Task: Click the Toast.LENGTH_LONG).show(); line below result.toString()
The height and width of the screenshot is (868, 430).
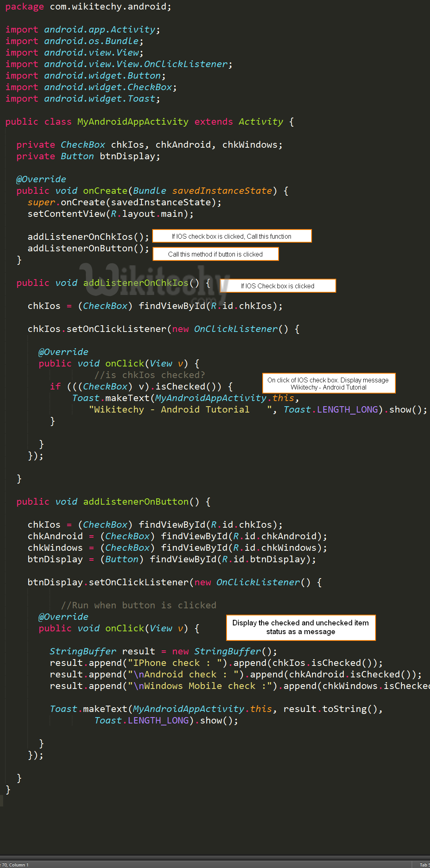Action: (x=166, y=721)
